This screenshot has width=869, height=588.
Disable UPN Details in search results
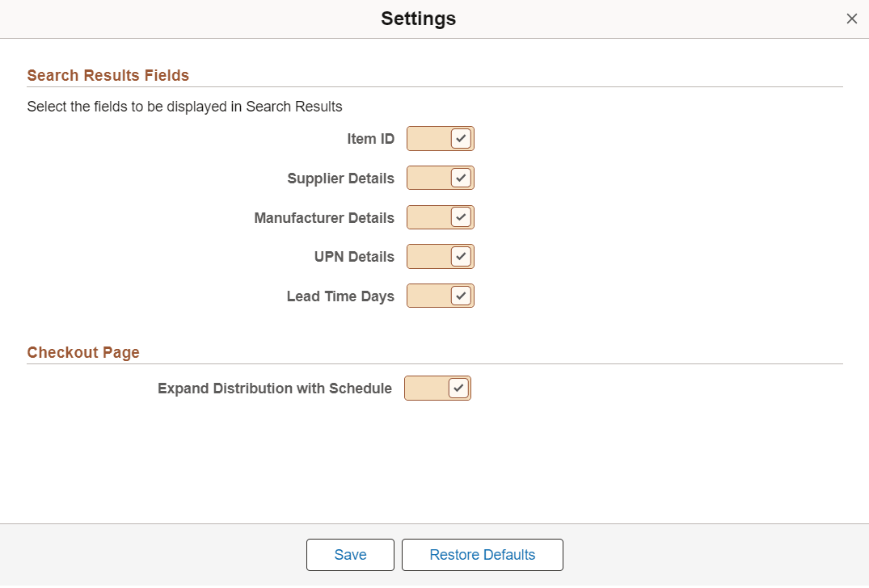pyautogui.click(x=440, y=256)
